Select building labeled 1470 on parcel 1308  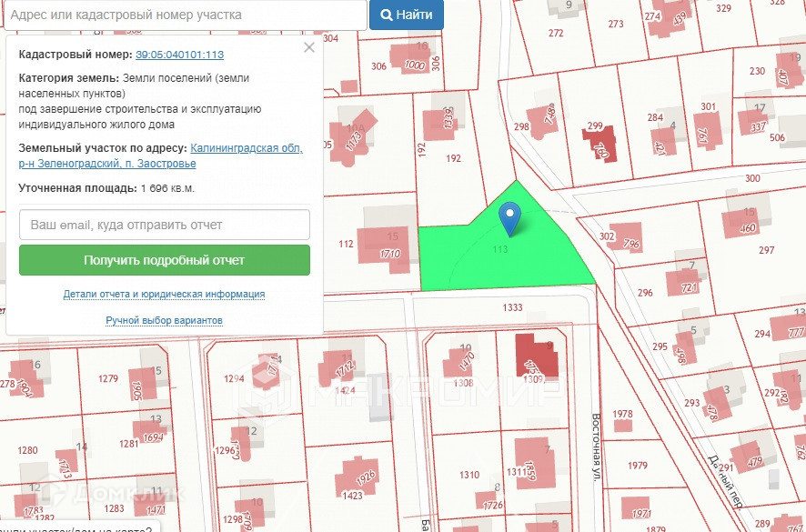(459, 362)
